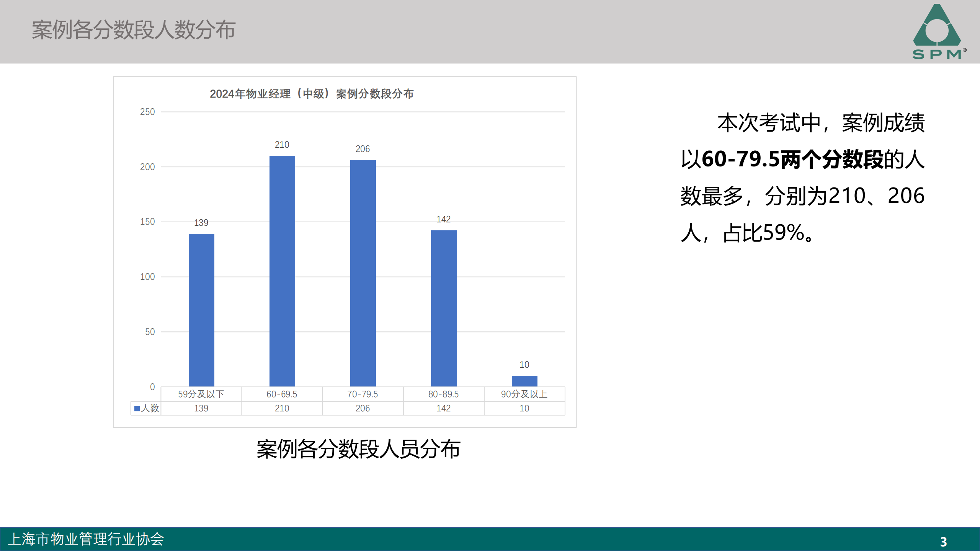
Task: Click the data table cell 206
Action: pos(363,408)
